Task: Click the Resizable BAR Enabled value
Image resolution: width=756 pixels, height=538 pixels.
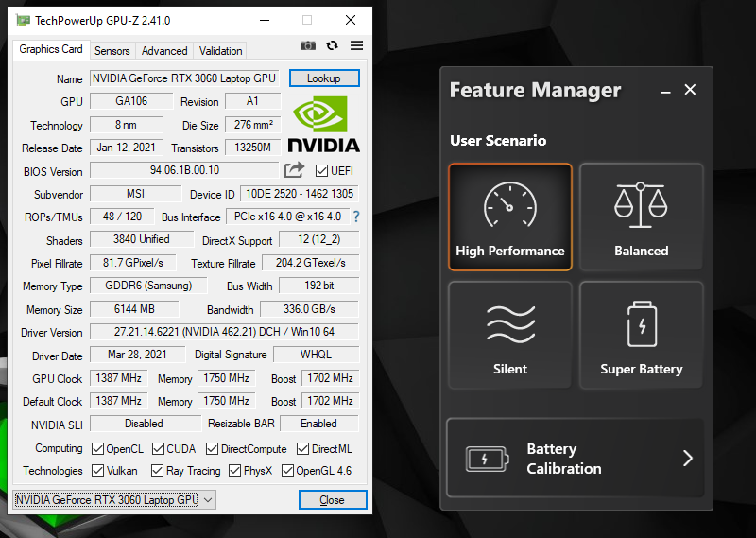Action: tap(318, 424)
